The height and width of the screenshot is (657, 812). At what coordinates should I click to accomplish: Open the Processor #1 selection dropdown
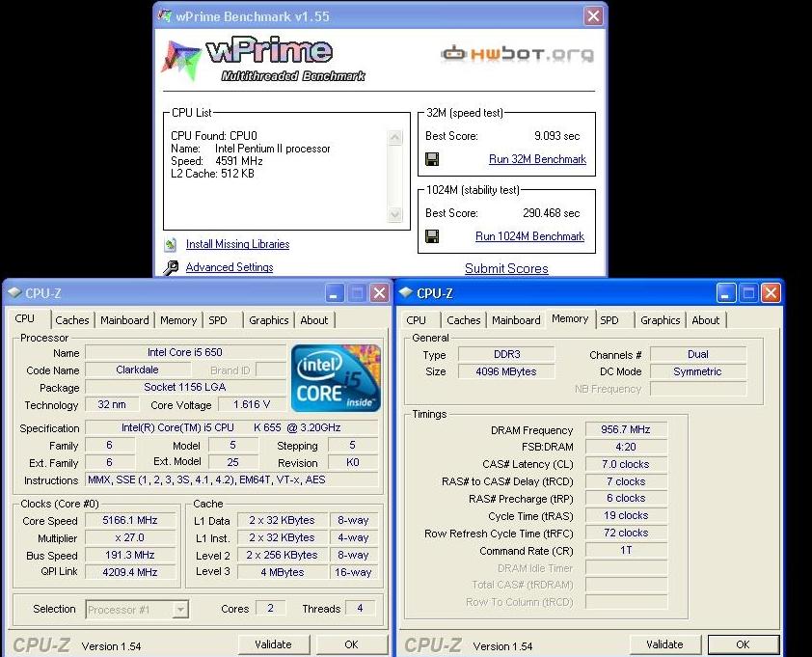point(180,610)
